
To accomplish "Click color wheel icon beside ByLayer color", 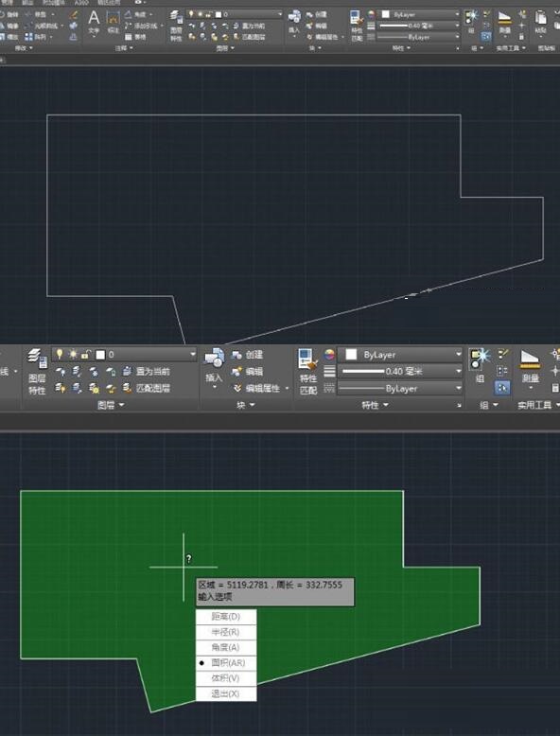I will click(329, 355).
